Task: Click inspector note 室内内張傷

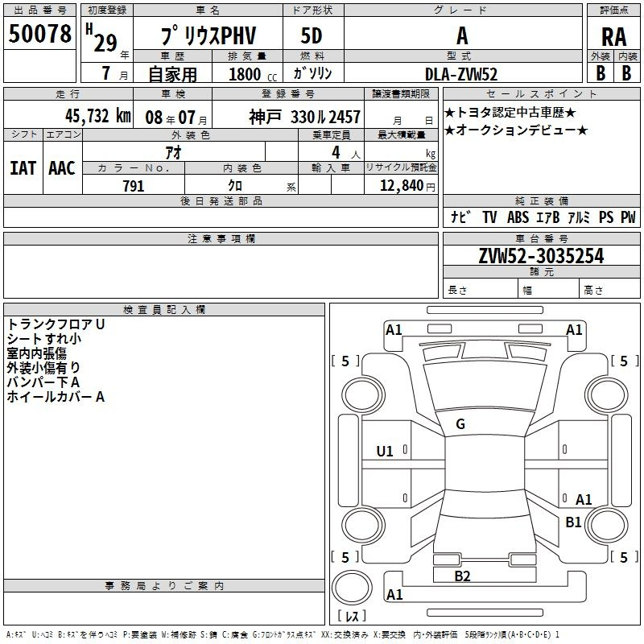Action: click(36, 353)
